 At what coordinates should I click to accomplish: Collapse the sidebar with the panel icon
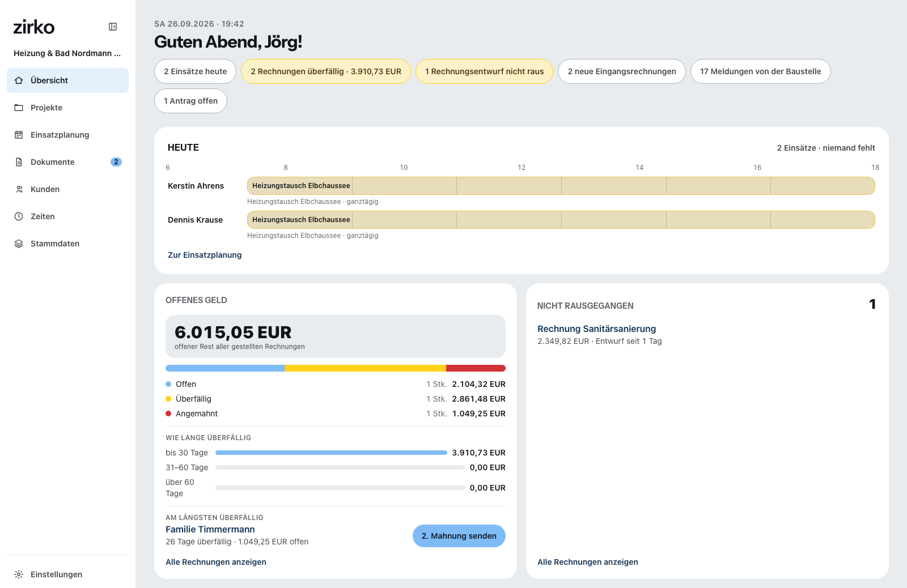(113, 27)
